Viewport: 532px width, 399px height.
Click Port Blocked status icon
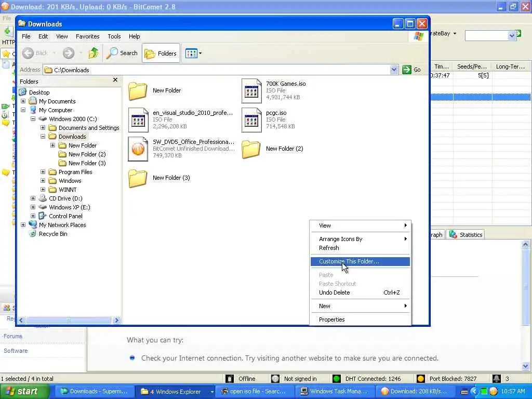tap(421, 379)
